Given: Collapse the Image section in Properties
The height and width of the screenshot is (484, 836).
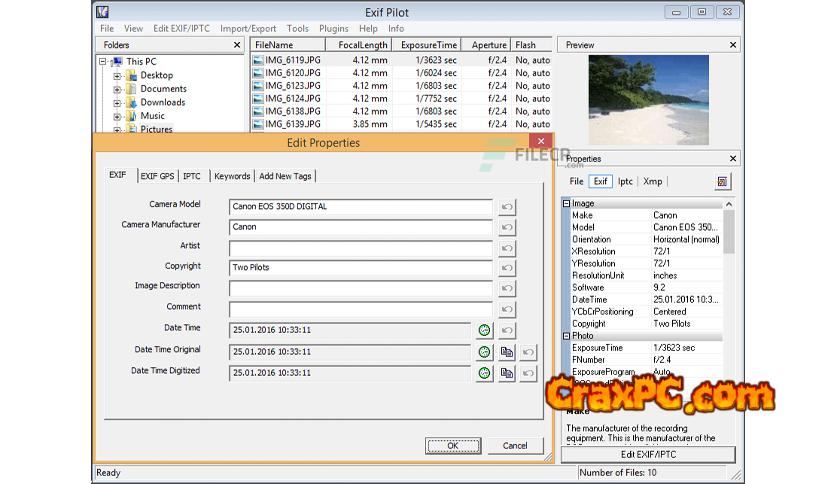Looking at the screenshot, I should point(566,203).
